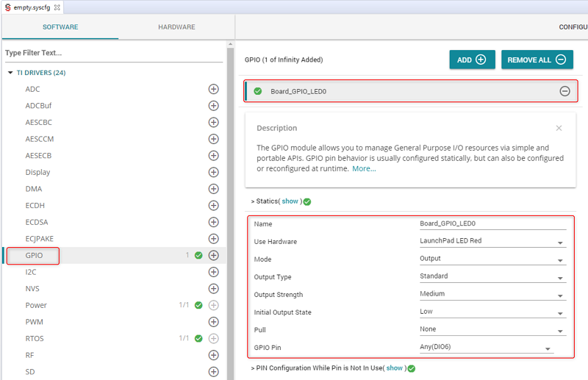
Task: Expand the Output Strength dropdown
Action: coord(560,295)
